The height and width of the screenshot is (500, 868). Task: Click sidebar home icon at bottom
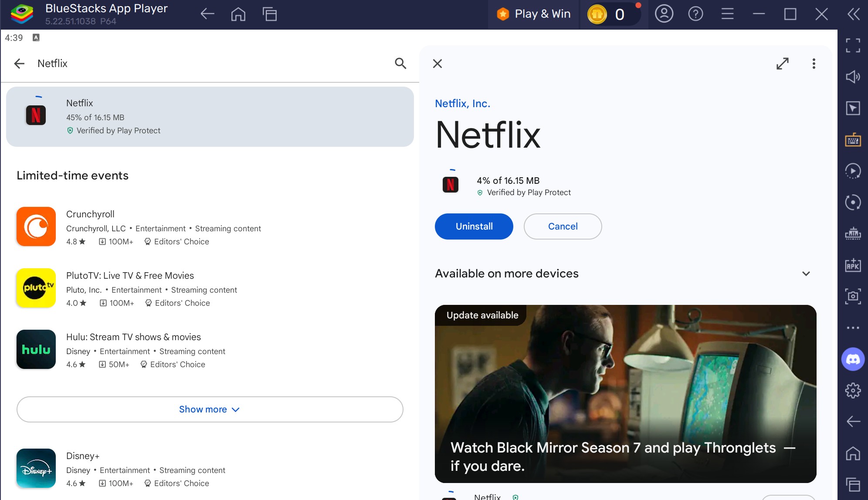[x=853, y=453]
